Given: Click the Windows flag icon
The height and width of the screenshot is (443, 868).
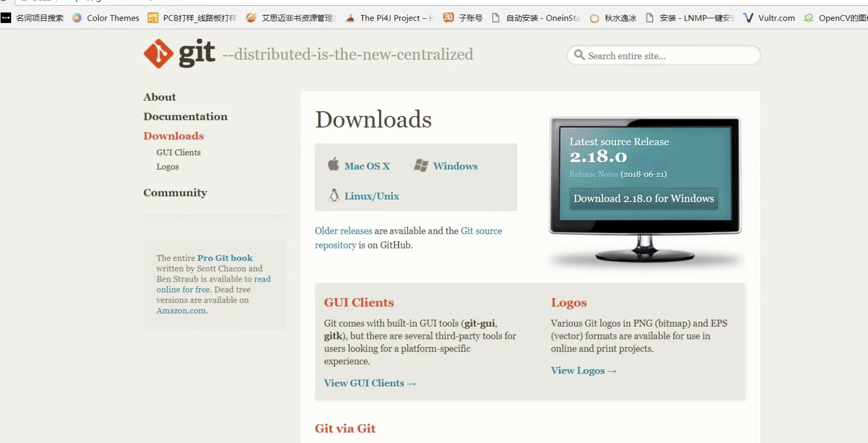Looking at the screenshot, I should point(421,165).
